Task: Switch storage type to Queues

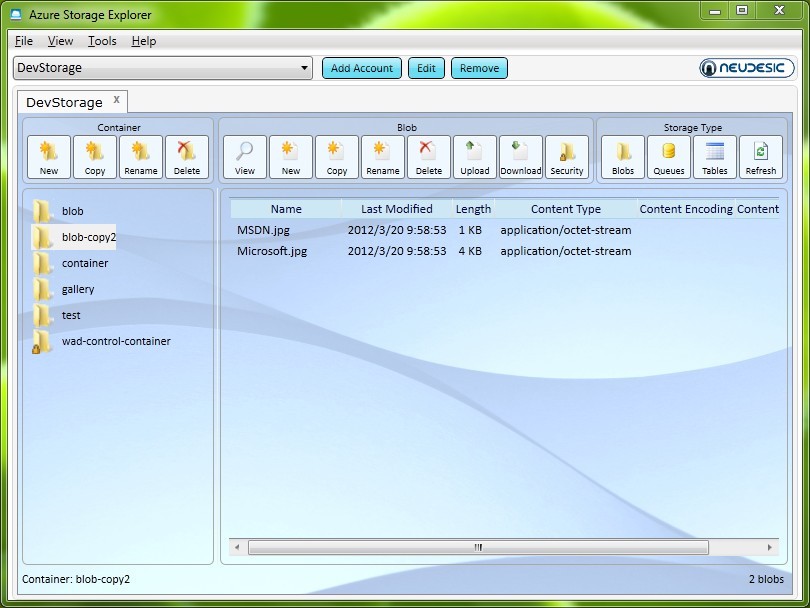Action: [x=669, y=157]
